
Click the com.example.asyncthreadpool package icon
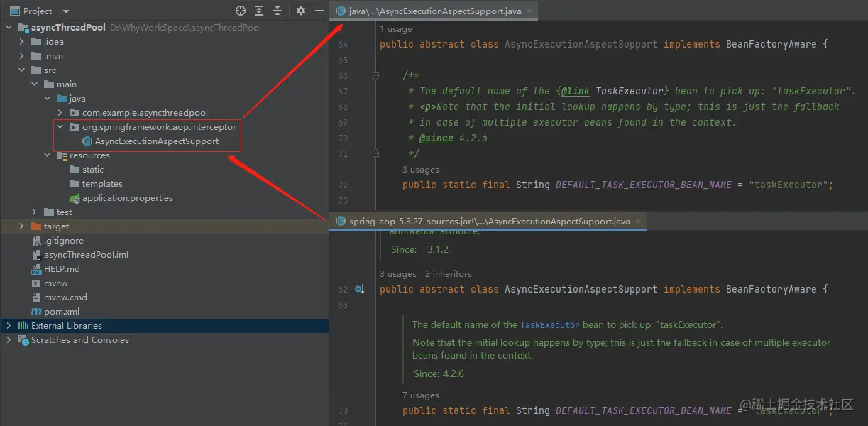(75, 113)
